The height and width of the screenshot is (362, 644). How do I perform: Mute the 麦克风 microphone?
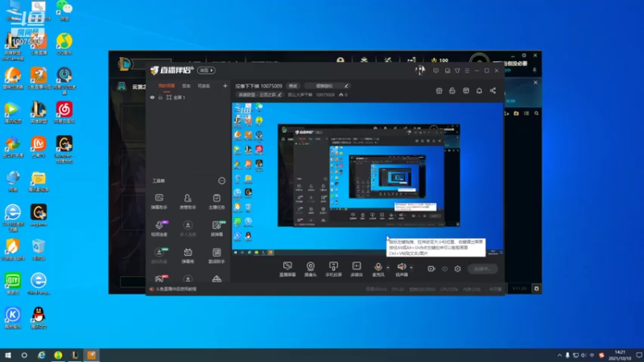[378, 269]
